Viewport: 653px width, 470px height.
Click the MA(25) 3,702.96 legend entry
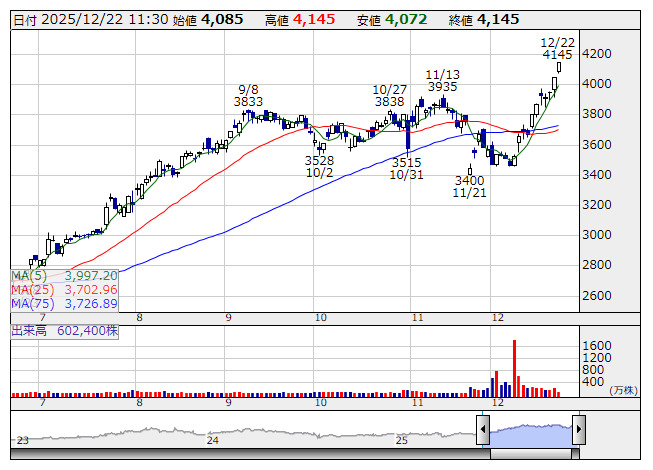(x=65, y=290)
